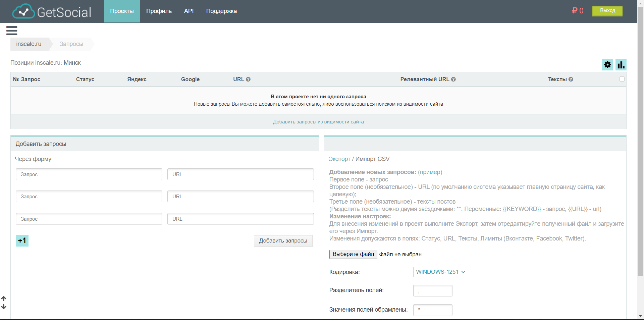Open the bar chart statistics icon
644x320 pixels.
click(x=621, y=64)
